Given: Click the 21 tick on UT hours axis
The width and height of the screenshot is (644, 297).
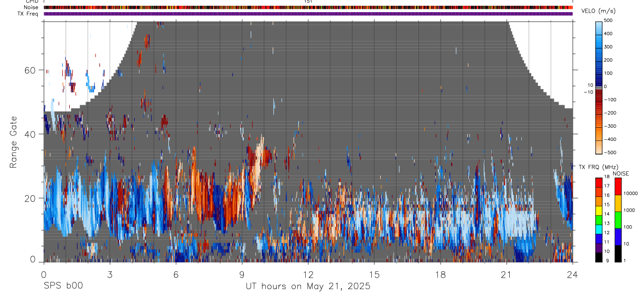Looking at the screenshot, I should (507, 274).
